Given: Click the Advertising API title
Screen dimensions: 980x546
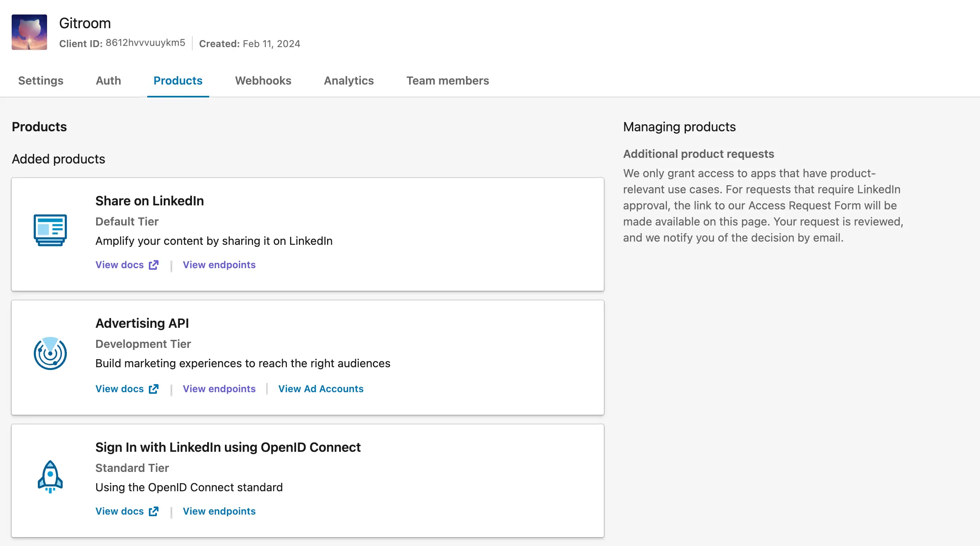Looking at the screenshot, I should [x=142, y=323].
